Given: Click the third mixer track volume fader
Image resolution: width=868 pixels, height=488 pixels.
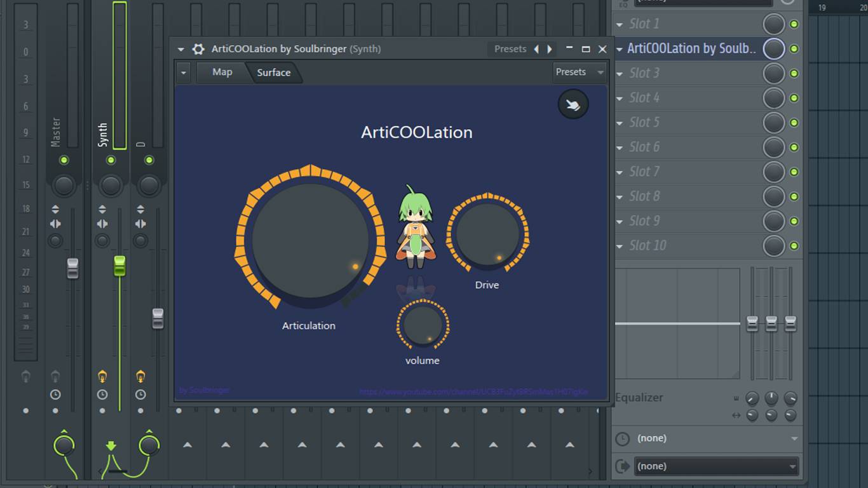Looking at the screenshot, I should [158, 318].
